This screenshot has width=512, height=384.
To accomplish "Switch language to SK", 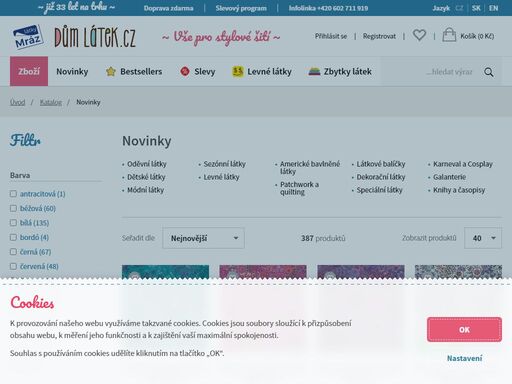I will (x=476, y=8).
